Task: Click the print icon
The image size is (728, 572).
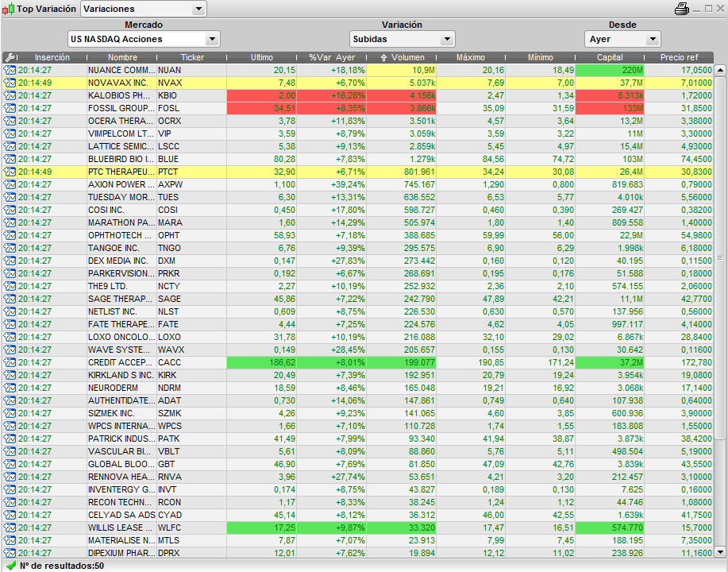Action: click(x=682, y=9)
